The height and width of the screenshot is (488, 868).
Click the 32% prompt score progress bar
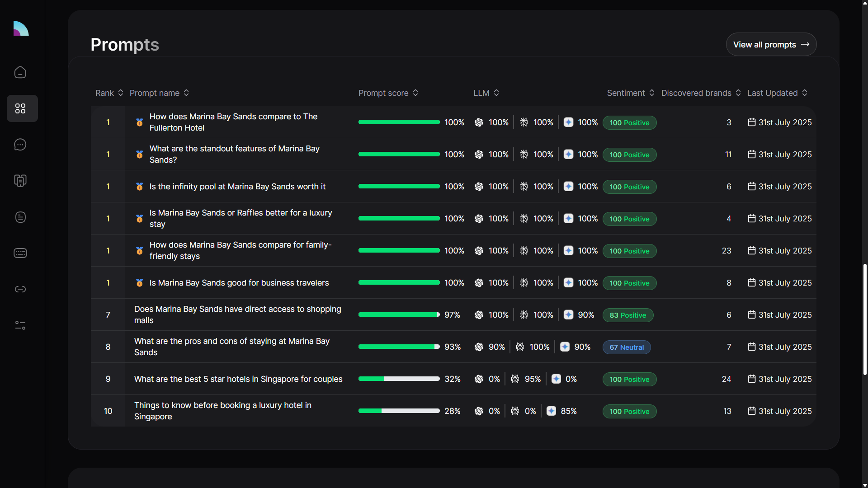399,379
